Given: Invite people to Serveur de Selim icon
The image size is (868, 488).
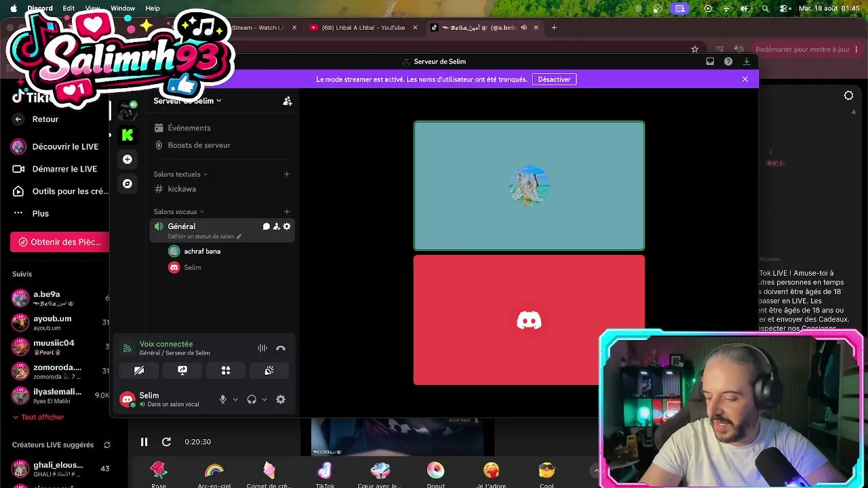Looking at the screenshot, I should (288, 101).
